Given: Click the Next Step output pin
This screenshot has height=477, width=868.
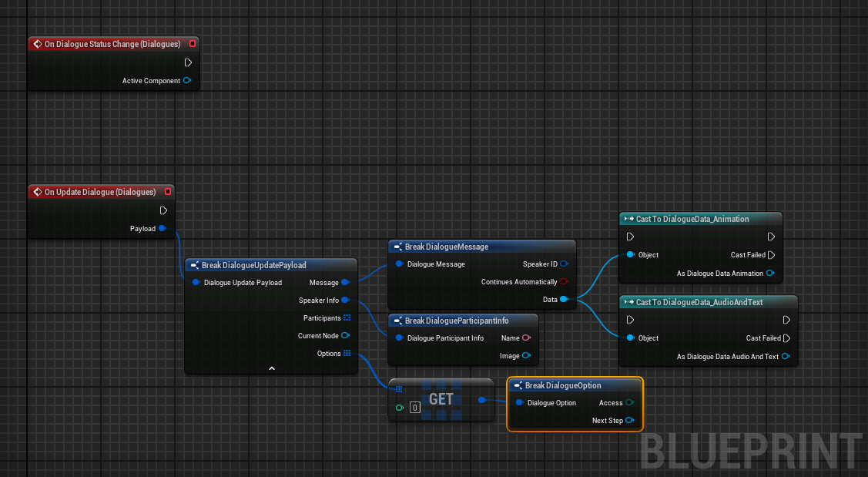Looking at the screenshot, I should point(630,420).
